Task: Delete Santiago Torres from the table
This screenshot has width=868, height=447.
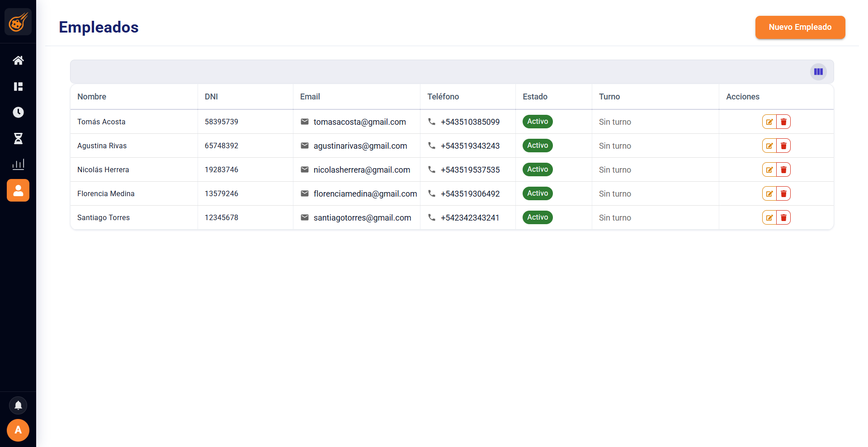Action: click(x=783, y=218)
